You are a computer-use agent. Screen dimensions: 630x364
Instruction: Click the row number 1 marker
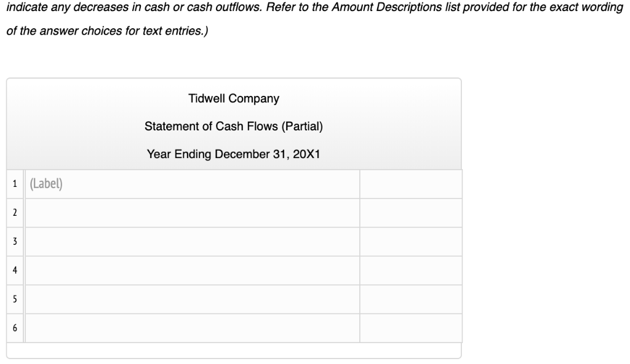point(15,183)
